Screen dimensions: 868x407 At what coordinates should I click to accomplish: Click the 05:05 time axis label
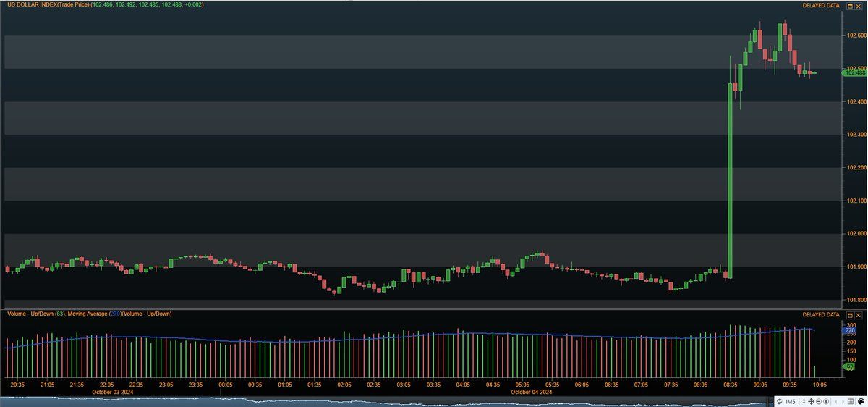tap(523, 385)
